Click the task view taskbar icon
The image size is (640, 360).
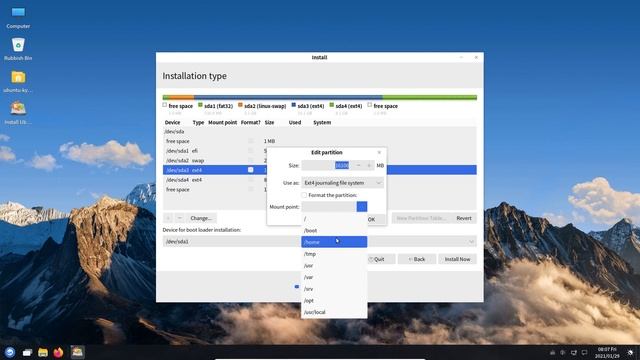[27, 352]
